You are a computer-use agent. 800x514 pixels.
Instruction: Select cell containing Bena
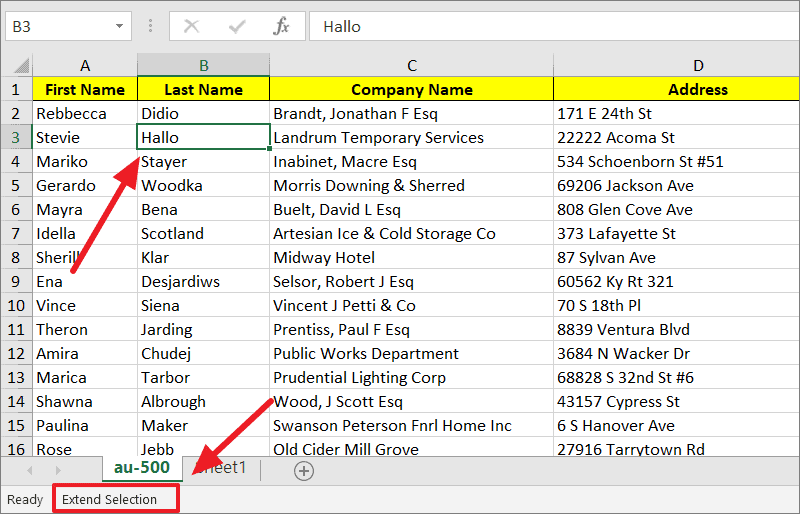(204, 209)
